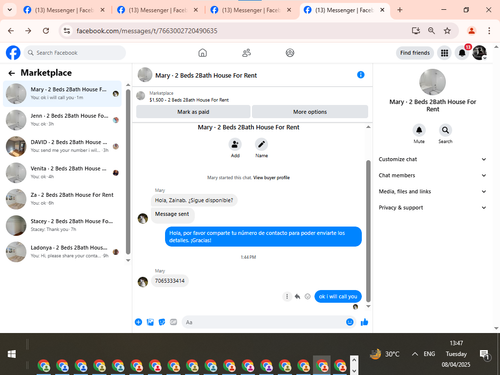This screenshot has height=375, width=500.
Task: Open the Groups icon in top navigation
Action: tap(290, 53)
